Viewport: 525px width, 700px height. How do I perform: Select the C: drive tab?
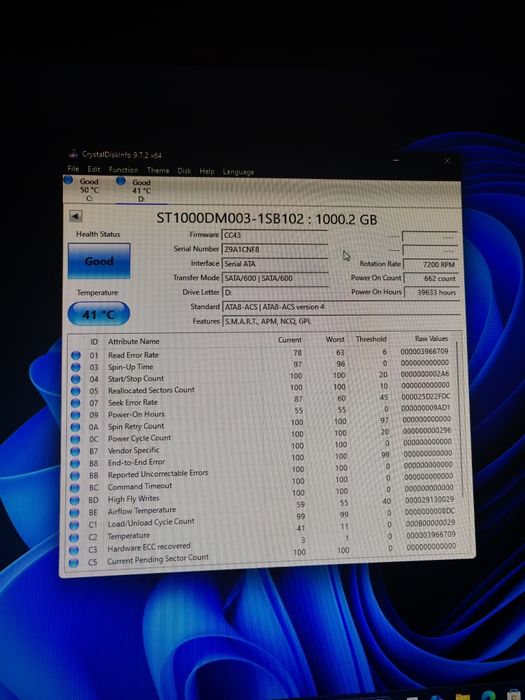pyautogui.click(x=88, y=189)
